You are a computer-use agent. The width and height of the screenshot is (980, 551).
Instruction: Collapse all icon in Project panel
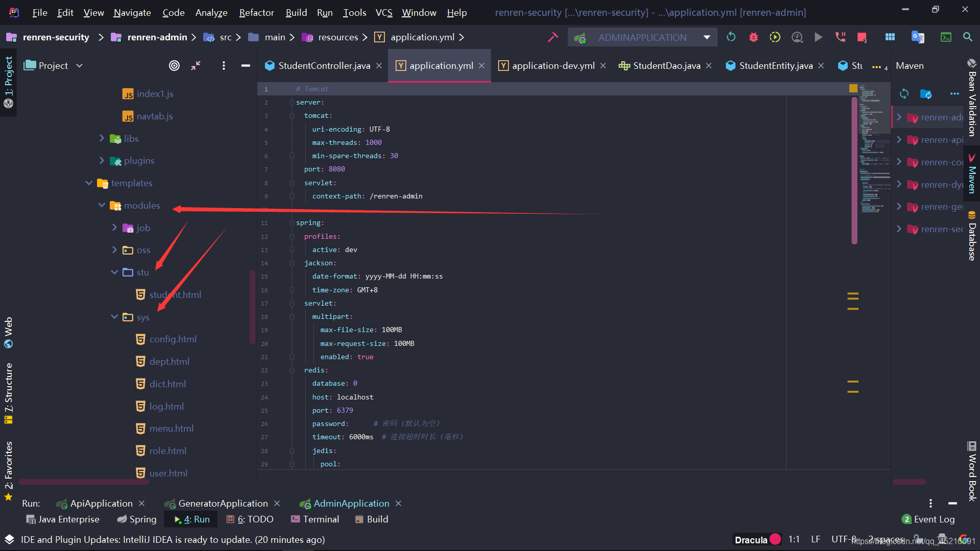point(196,66)
